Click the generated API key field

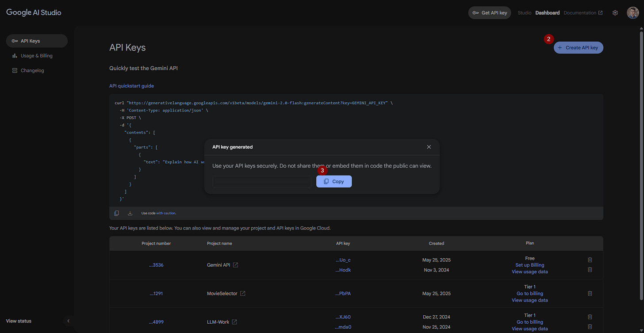coord(262,181)
